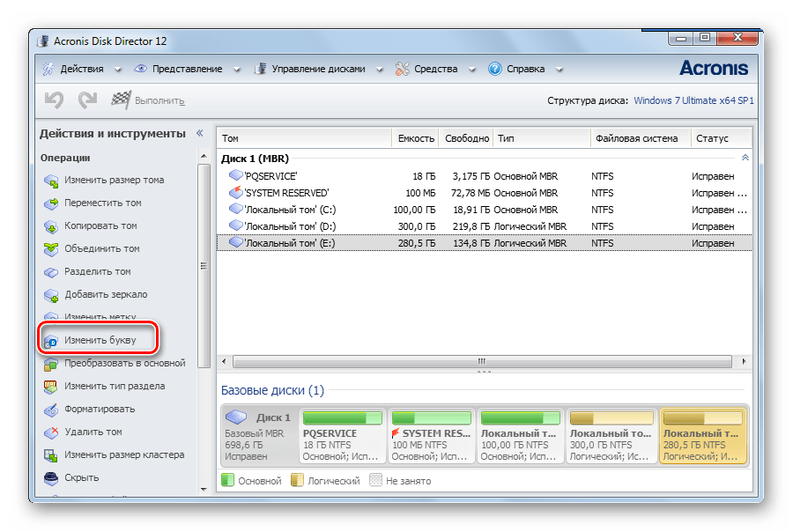Select the Изменить букву operation
793x532 pixels.
[x=100, y=340]
